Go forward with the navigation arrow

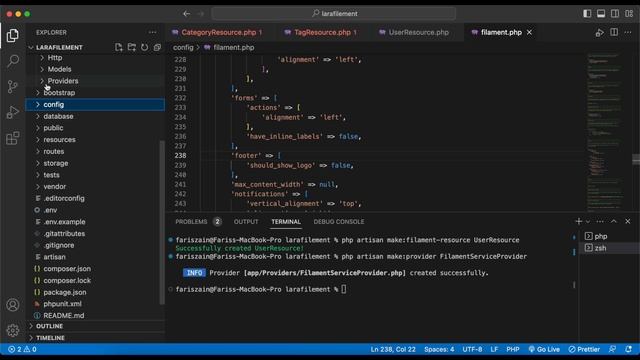[200, 13]
